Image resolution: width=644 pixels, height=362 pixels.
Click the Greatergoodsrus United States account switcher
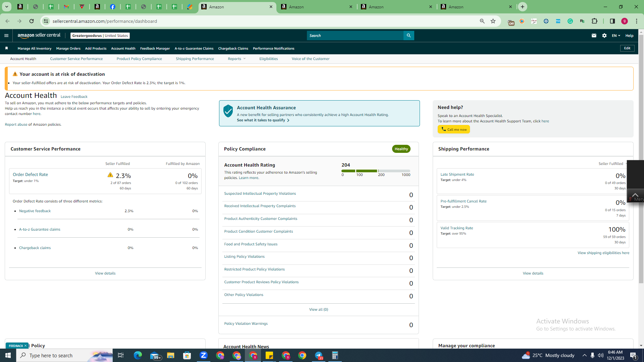[100, 36]
